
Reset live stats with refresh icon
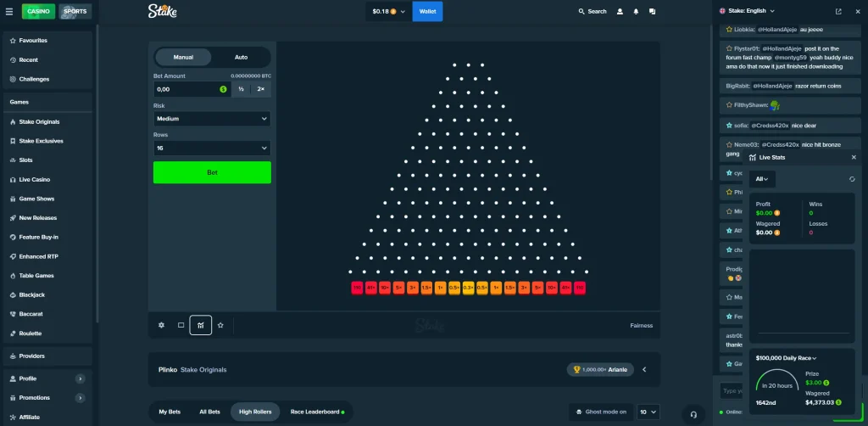click(851, 179)
